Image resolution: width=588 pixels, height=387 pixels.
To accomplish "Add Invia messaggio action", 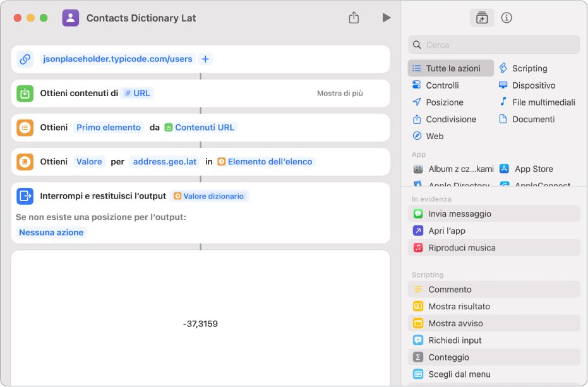I will click(x=493, y=214).
